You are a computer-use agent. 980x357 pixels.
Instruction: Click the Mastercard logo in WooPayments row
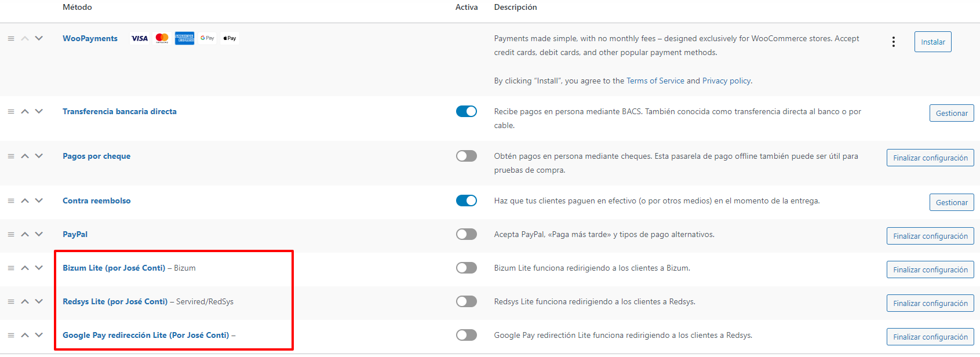click(x=162, y=38)
